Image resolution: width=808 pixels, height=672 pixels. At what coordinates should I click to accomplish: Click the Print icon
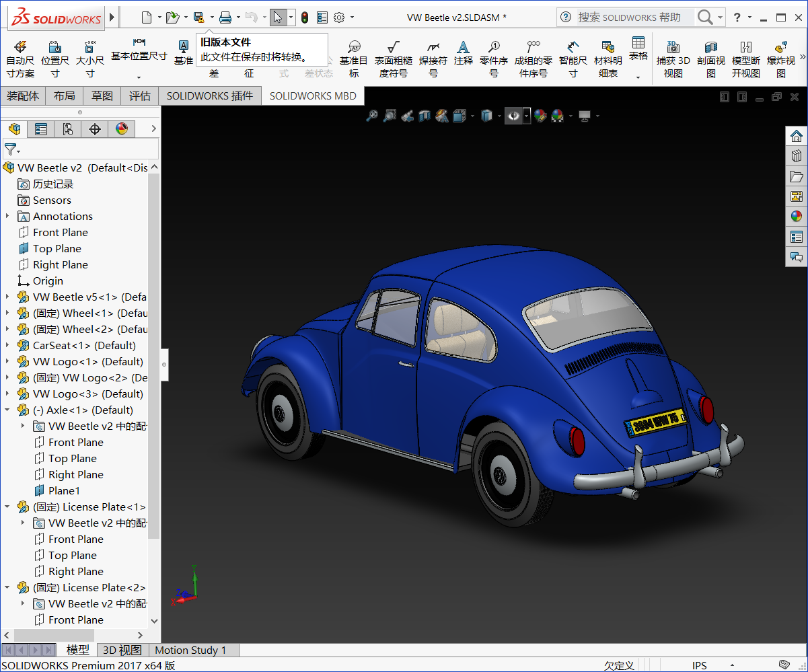[225, 17]
